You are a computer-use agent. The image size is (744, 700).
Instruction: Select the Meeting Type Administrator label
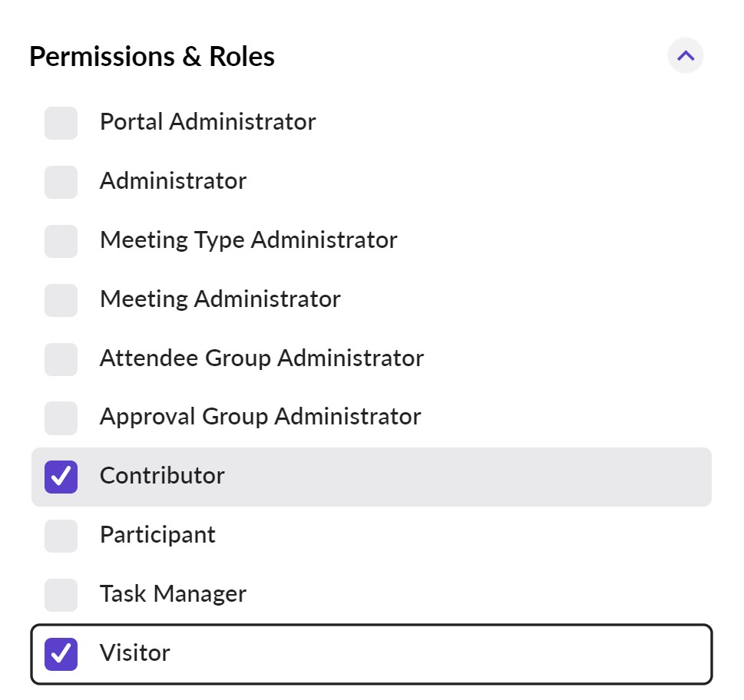point(248,240)
